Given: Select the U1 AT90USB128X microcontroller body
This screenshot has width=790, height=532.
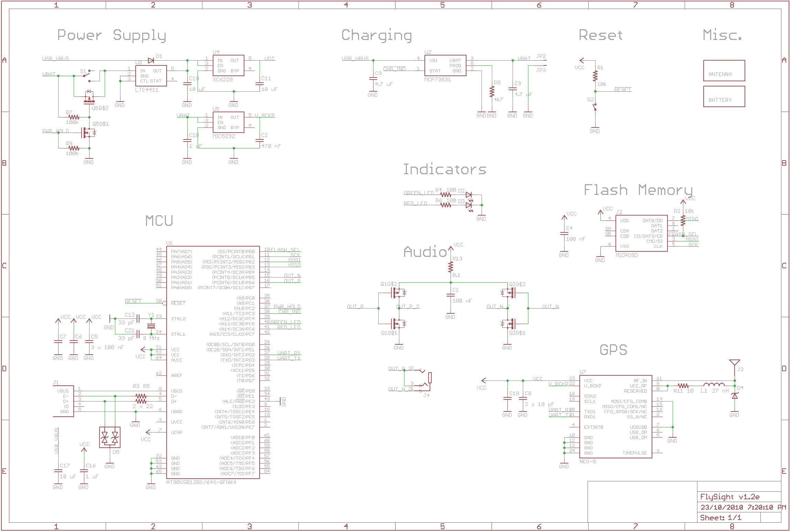Looking at the screenshot, I should pos(213,362).
